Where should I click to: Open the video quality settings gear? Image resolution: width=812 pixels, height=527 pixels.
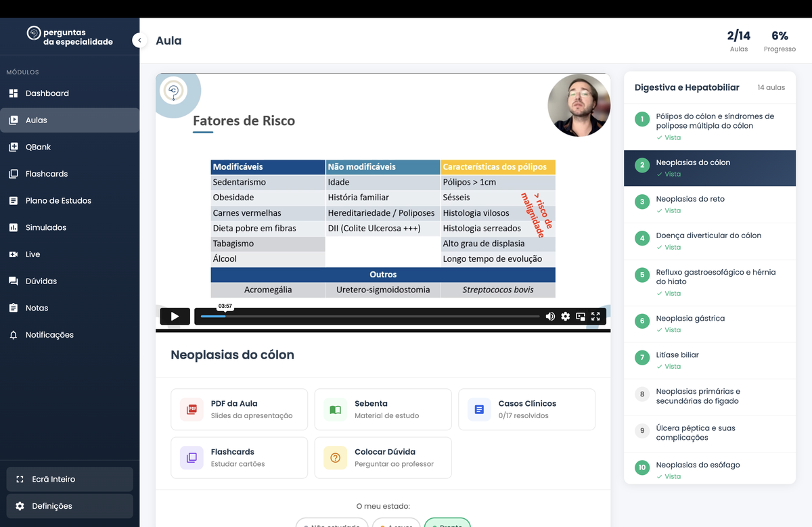click(565, 316)
